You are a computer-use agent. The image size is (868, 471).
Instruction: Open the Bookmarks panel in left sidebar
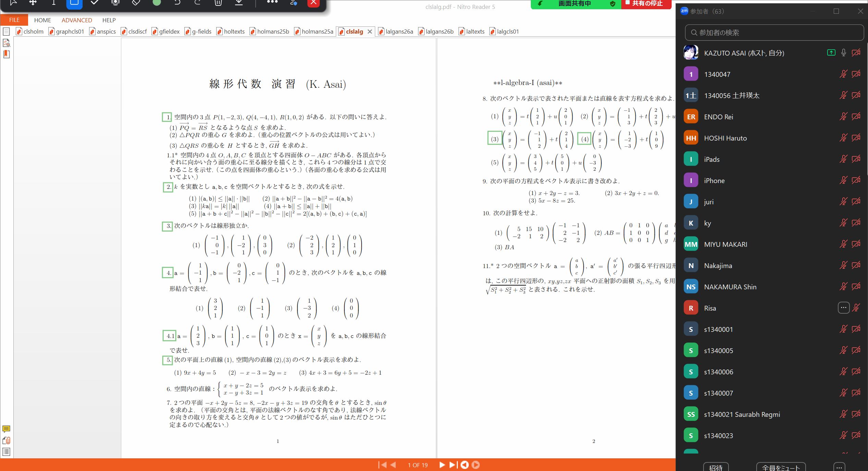6,54
